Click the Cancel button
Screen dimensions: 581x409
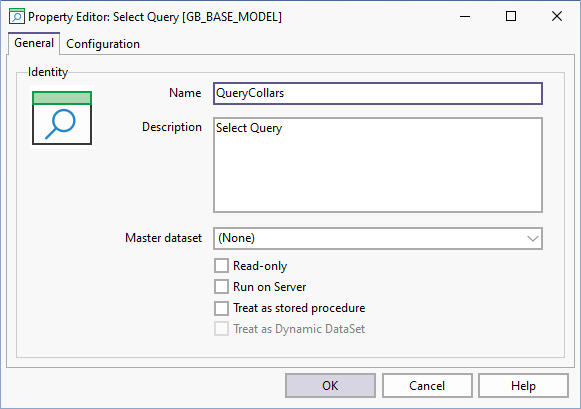tap(427, 386)
